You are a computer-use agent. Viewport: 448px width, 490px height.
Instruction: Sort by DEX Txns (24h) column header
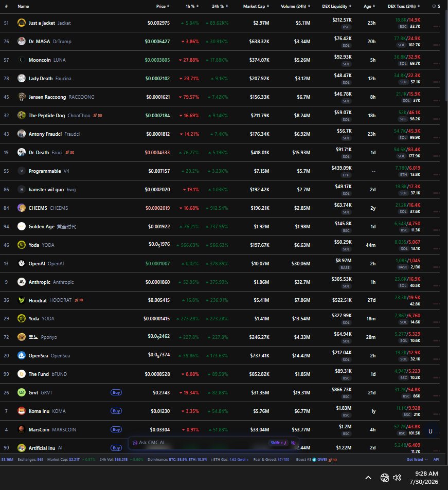click(404, 6)
